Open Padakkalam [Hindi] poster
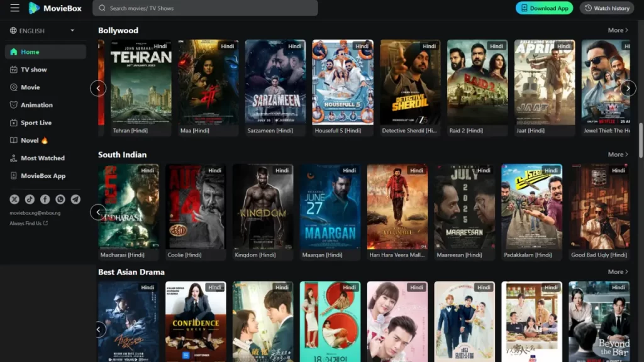Image resolution: width=644 pixels, height=362 pixels. coord(532,206)
